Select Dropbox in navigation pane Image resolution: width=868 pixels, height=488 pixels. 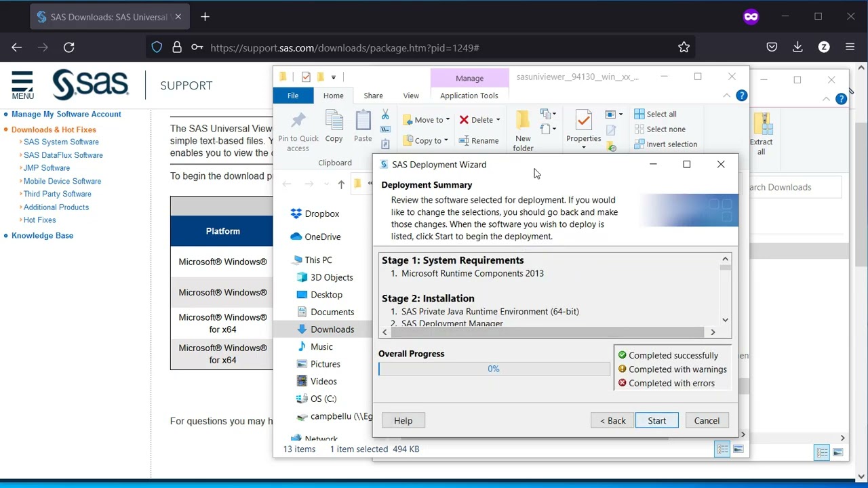click(x=315, y=213)
